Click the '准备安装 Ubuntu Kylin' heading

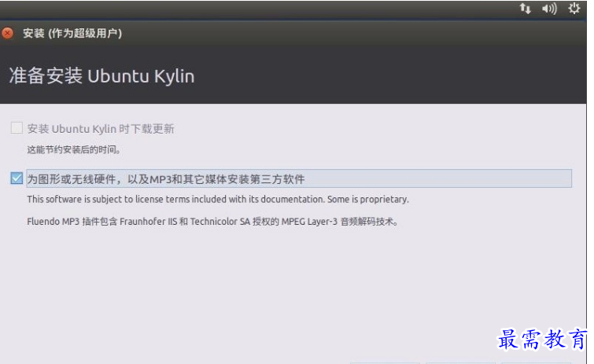tap(101, 75)
